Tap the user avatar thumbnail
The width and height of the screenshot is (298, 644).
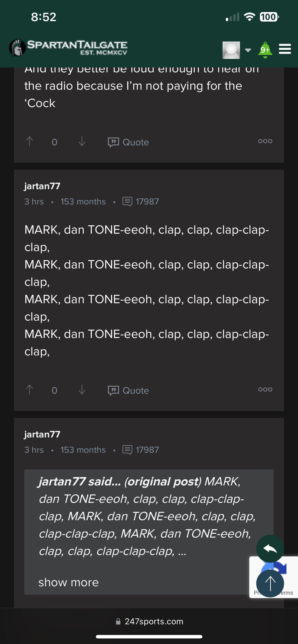pos(231,50)
